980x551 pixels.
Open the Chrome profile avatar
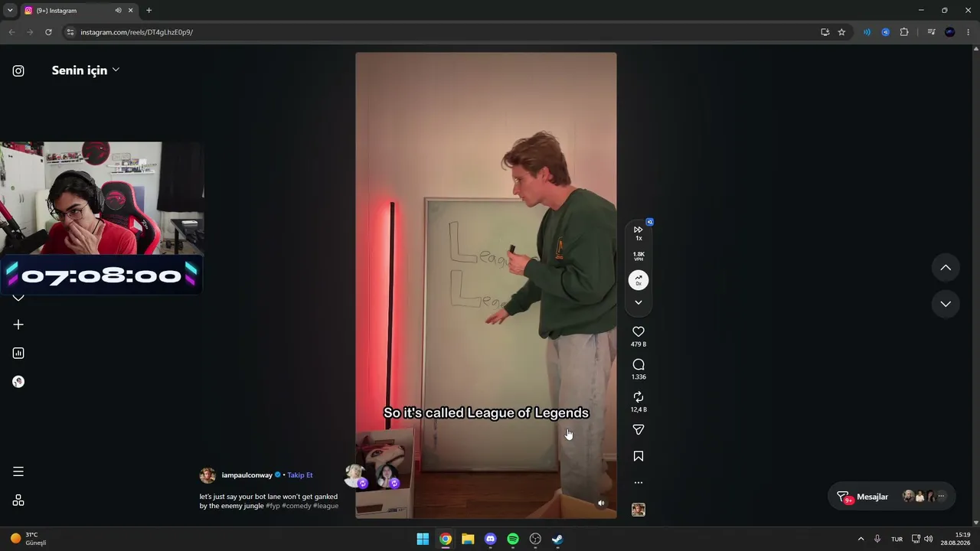950,32
